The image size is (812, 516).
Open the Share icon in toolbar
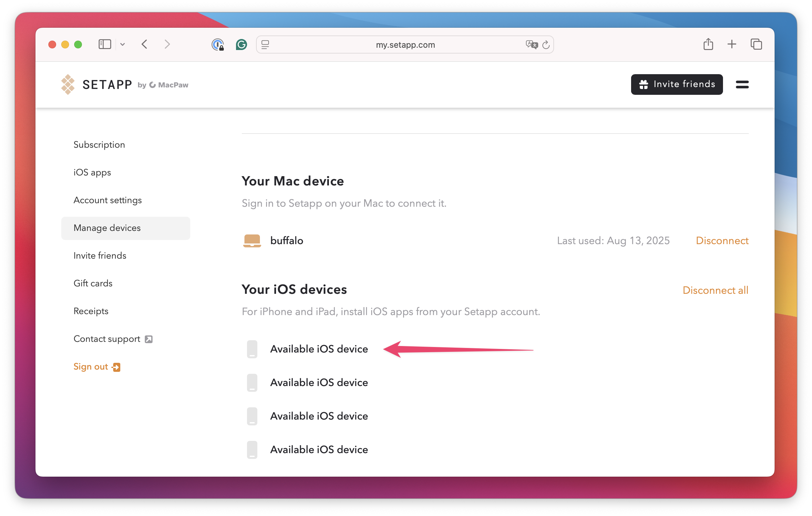(708, 44)
